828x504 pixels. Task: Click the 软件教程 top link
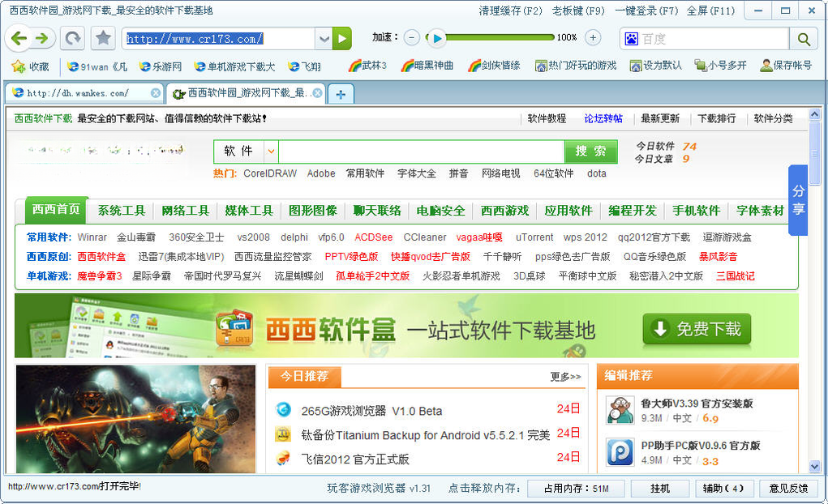coord(547,119)
